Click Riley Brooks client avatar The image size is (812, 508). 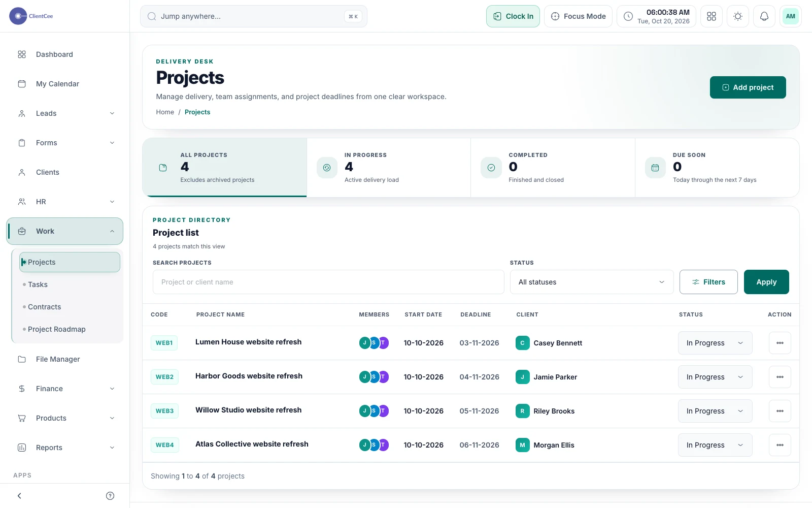522,411
